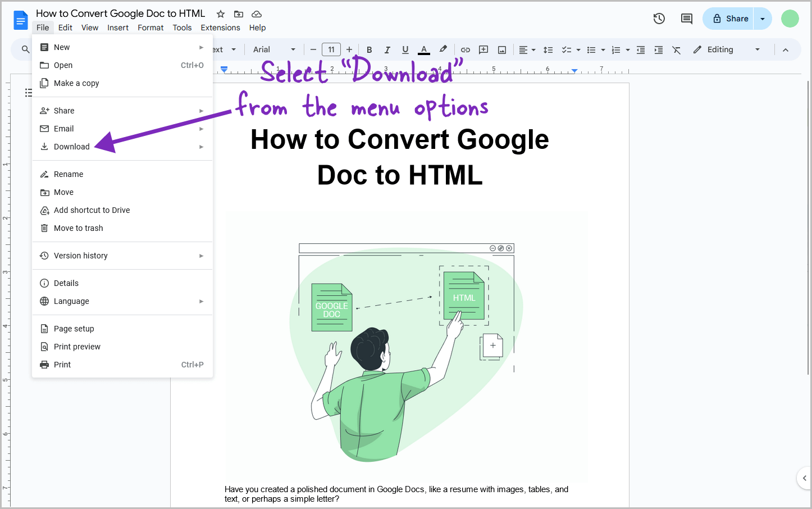812x509 pixels.
Task: Open the File menu
Action: pyautogui.click(x=43, y=28)
